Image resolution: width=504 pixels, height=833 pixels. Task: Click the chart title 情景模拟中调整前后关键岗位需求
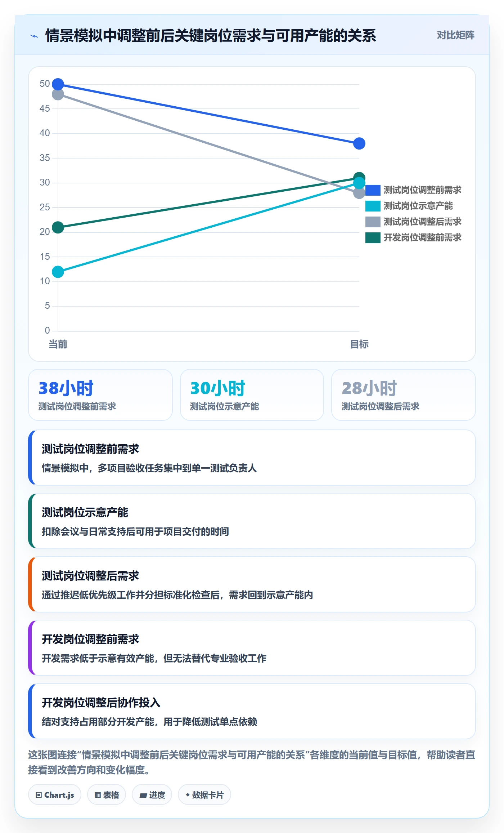tap(211, 36)
